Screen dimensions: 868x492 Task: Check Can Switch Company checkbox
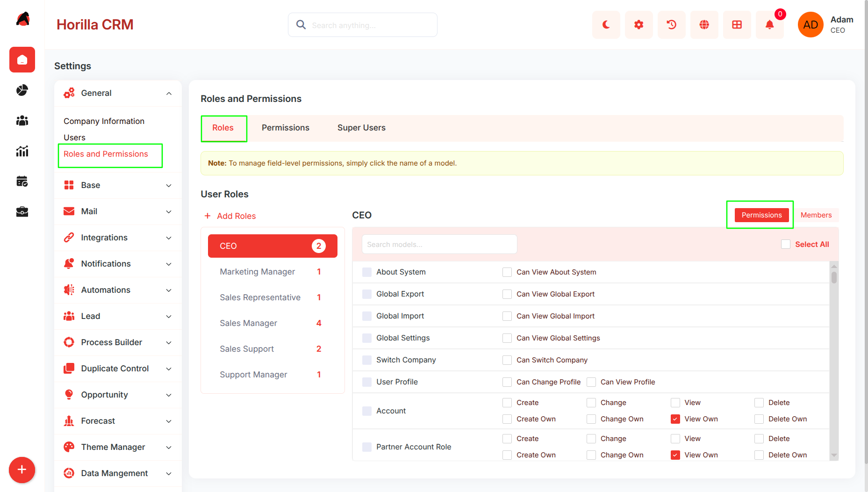507,360
